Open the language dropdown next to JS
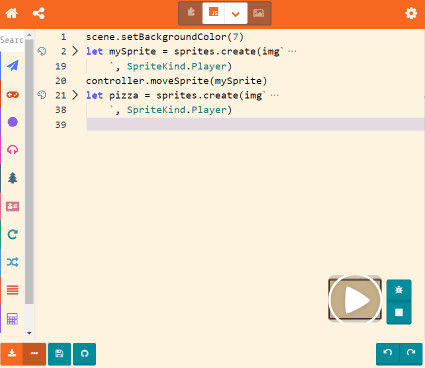The image size is (425, 368). pyautogui.click(x=236, y=14)
